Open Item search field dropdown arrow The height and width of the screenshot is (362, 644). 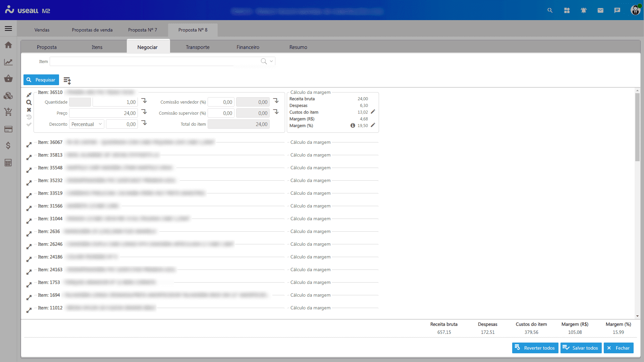271,61
